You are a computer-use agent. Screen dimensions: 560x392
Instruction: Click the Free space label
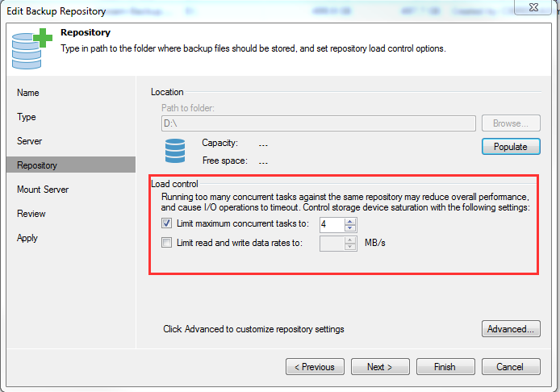(224, 161)
